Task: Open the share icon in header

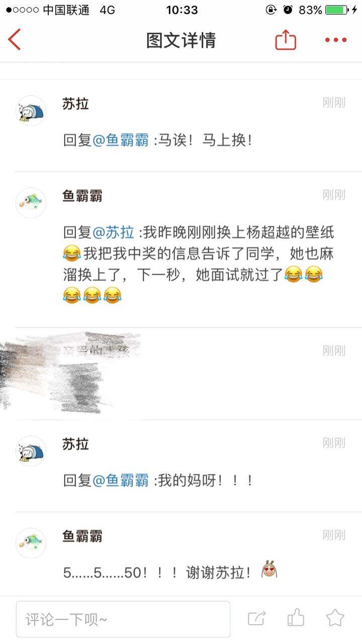Action: coord(286,40)
